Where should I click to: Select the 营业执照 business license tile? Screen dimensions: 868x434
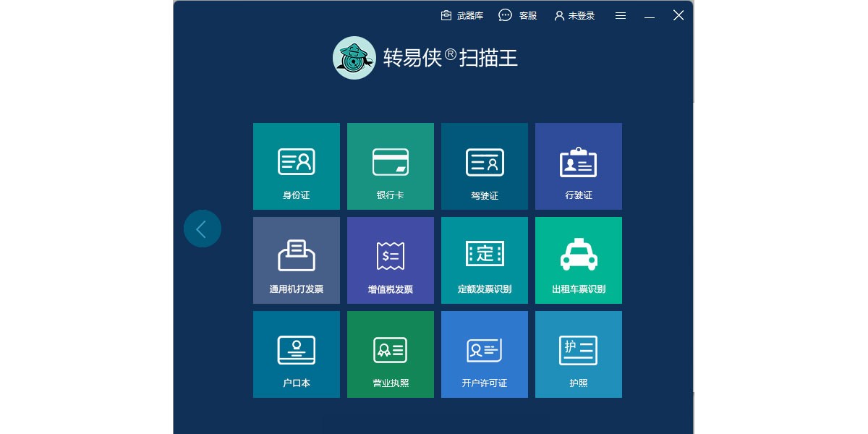(390, 354)
